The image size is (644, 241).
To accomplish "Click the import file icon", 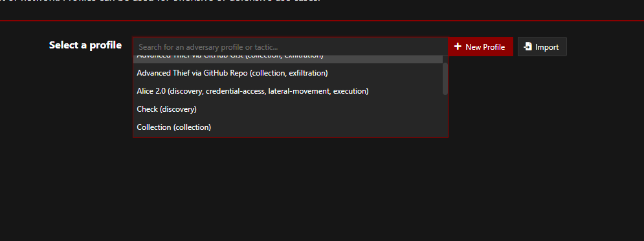I will [x=527, y=47].
